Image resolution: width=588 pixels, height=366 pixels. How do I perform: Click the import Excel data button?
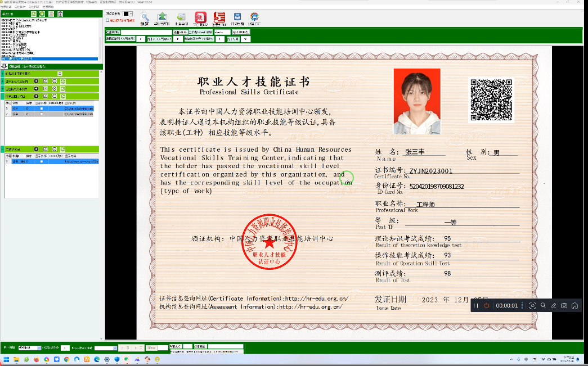pos(241,32)
